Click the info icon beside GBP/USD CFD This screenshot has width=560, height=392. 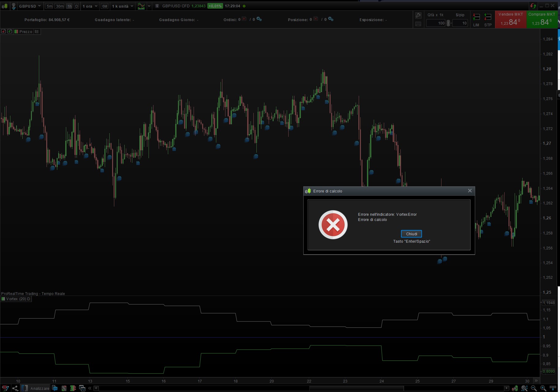coord(157,6)
